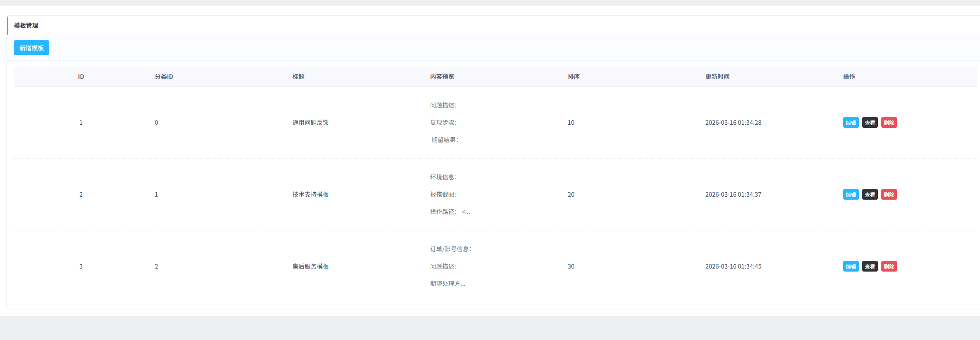Screen dimensions: 980x340
Task: Click the 2026-03-16 01:34:45 timestamp cell
Action: coord(733,266)
